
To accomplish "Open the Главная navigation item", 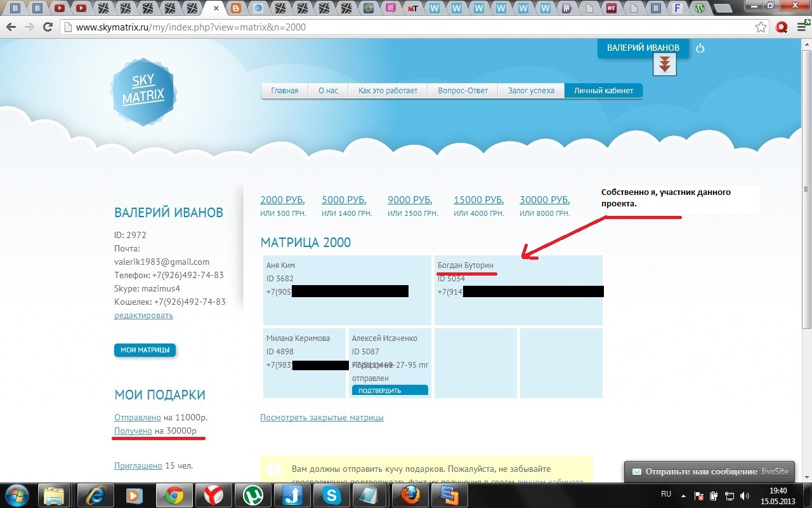I will click(284, 91).
